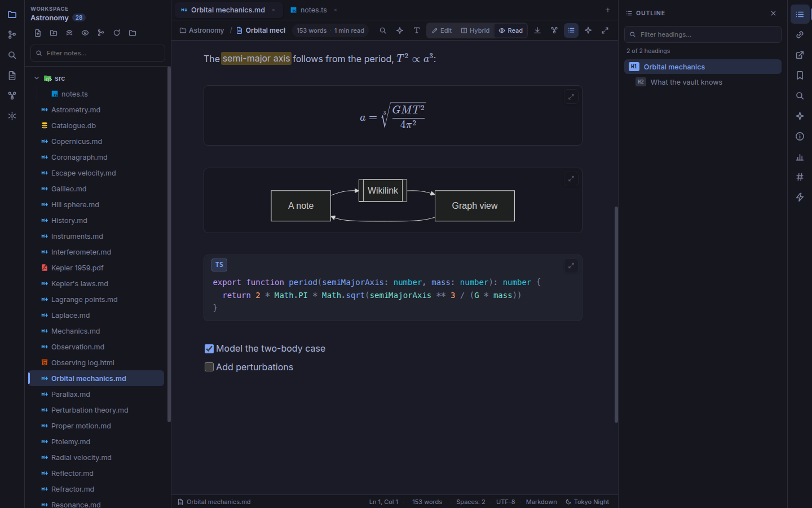Open notes.ts in the file tree

pyautogui.click(x=96, y=94)
